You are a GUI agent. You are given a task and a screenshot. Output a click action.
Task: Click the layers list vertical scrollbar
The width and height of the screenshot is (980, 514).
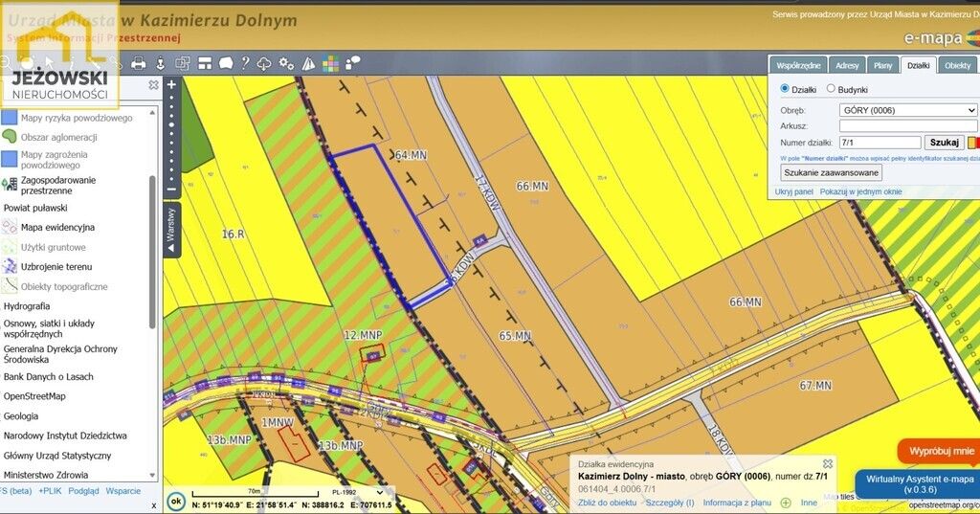point(151,250)
